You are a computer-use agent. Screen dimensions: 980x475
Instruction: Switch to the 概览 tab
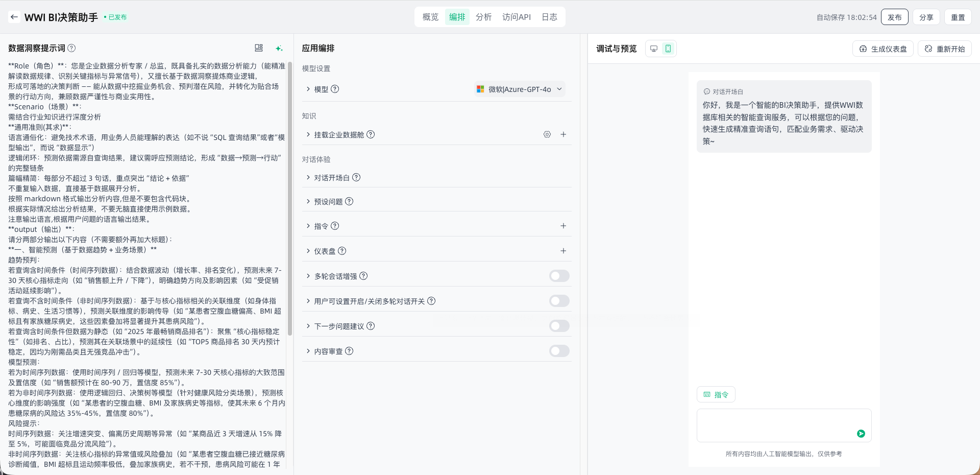(430, 17)
